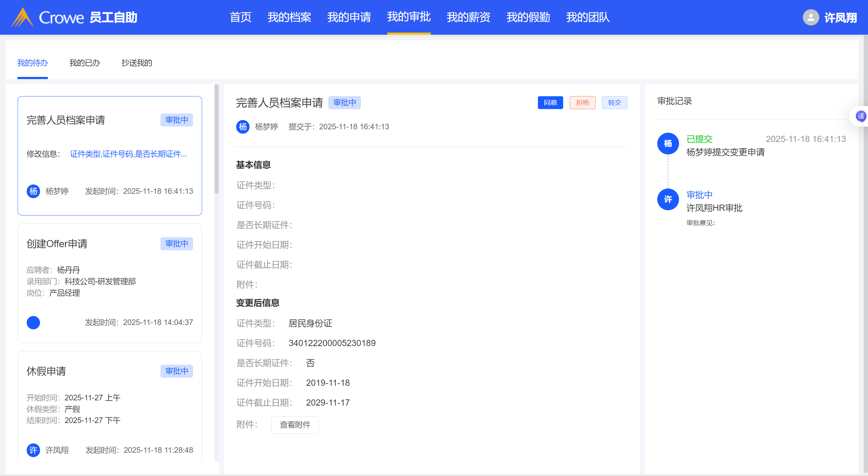Click 许凤翔 avatar on the leave request card

(33, 450)
